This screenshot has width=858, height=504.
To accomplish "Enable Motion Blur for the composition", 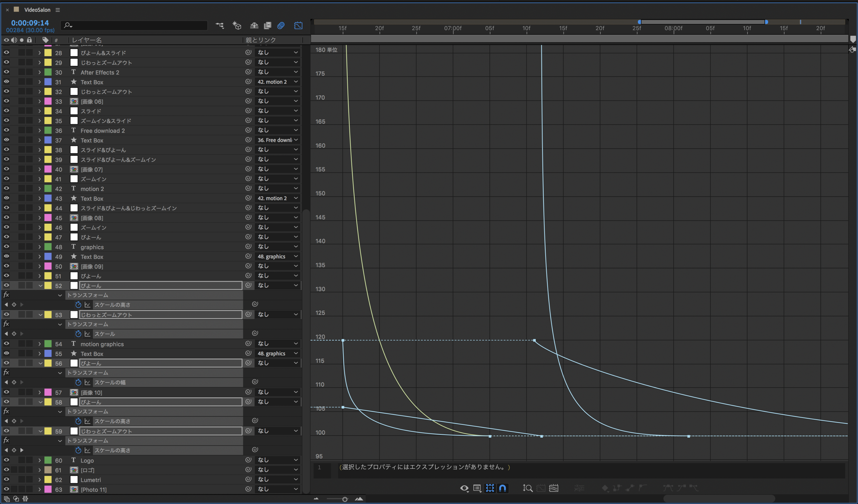I will click(281, 25).
